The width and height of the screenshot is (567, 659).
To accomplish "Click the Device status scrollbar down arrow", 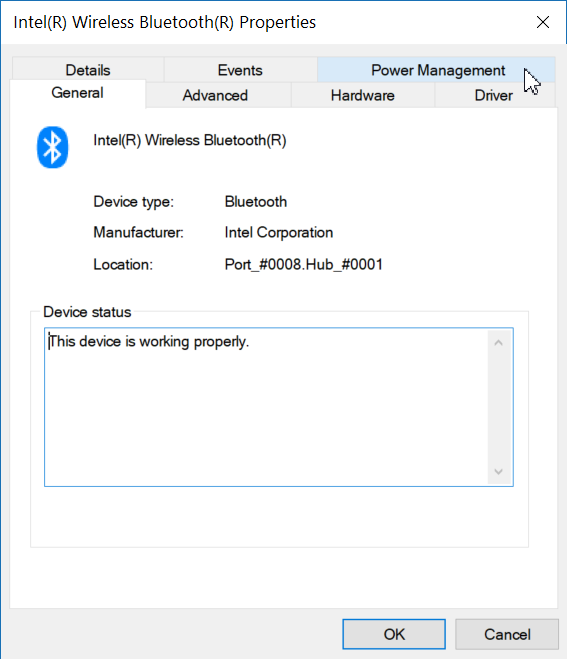I will 498,472.
